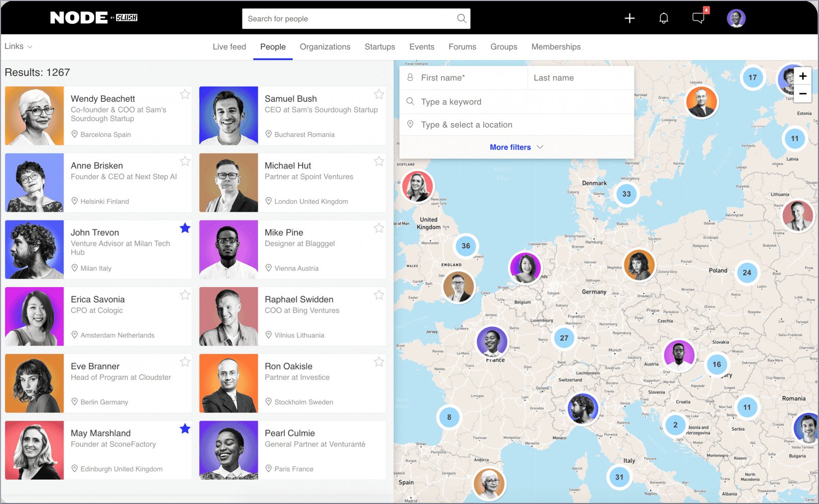The height and width of the screenshot is (504, 819).
Task: Expand More filters in the search panel
Action: [x=510, y=147]
